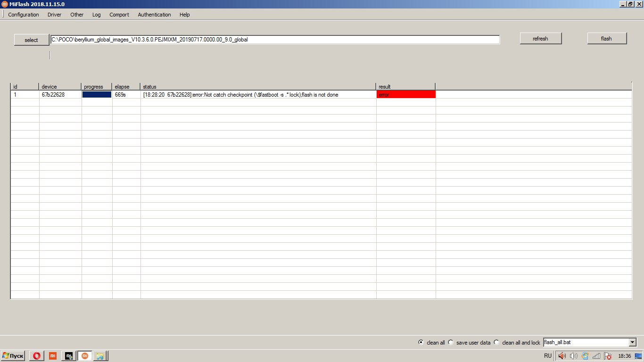
Task: Switch the RU keyboard language indicator
Action: click(547, 356)
